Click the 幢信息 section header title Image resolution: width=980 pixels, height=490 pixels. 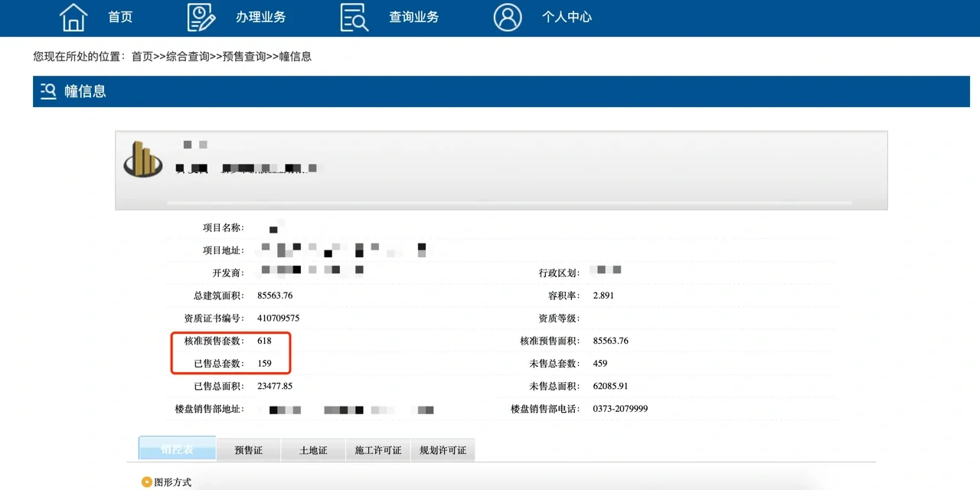(85, 91)
